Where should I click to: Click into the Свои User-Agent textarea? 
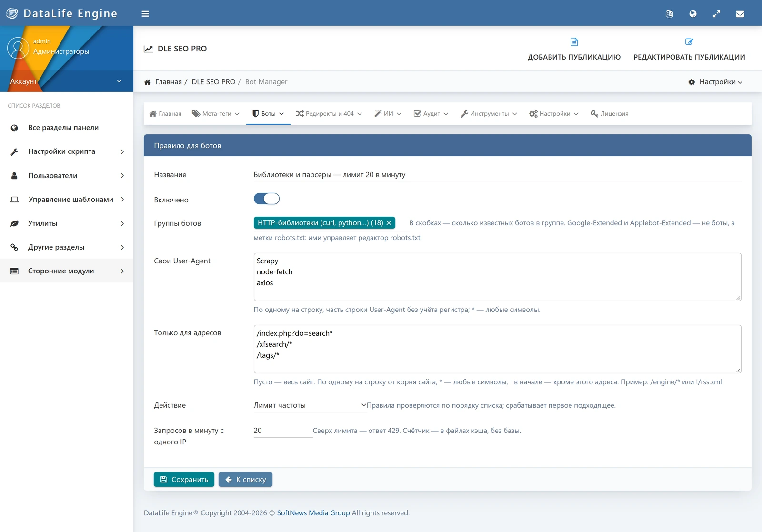pos(497,277)
